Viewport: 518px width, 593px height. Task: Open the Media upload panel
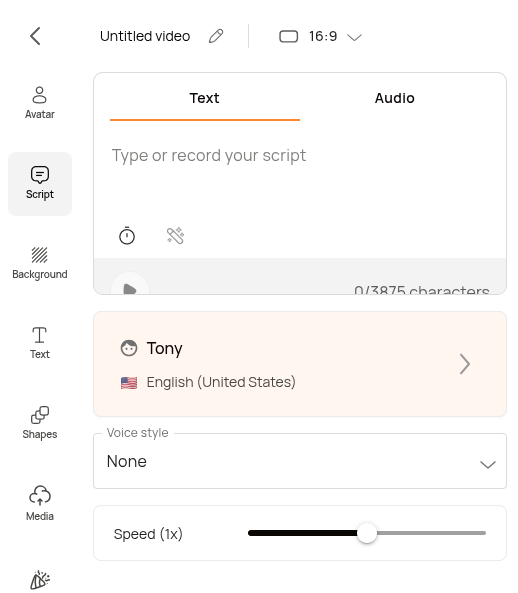click(40, 503)
